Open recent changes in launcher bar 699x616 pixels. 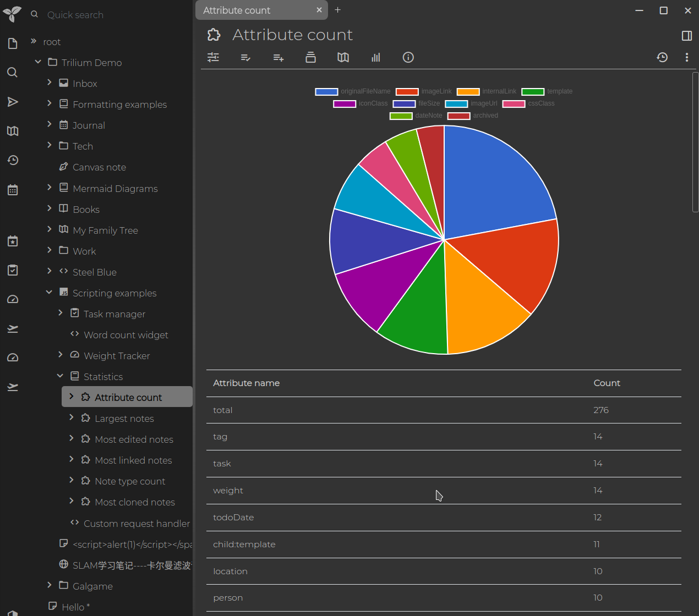point(13,160)
